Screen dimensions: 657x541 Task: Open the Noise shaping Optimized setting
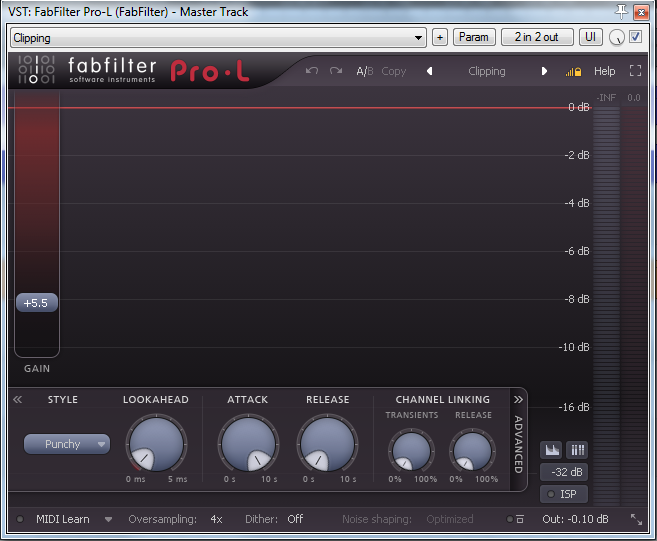click(x=450, y=519)
